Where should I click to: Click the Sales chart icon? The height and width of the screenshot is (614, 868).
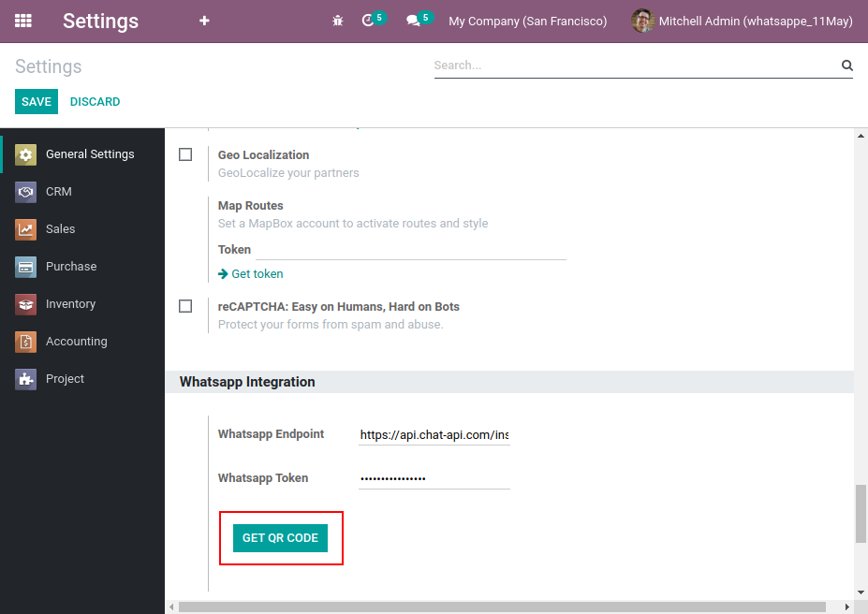tap(25, 229)
